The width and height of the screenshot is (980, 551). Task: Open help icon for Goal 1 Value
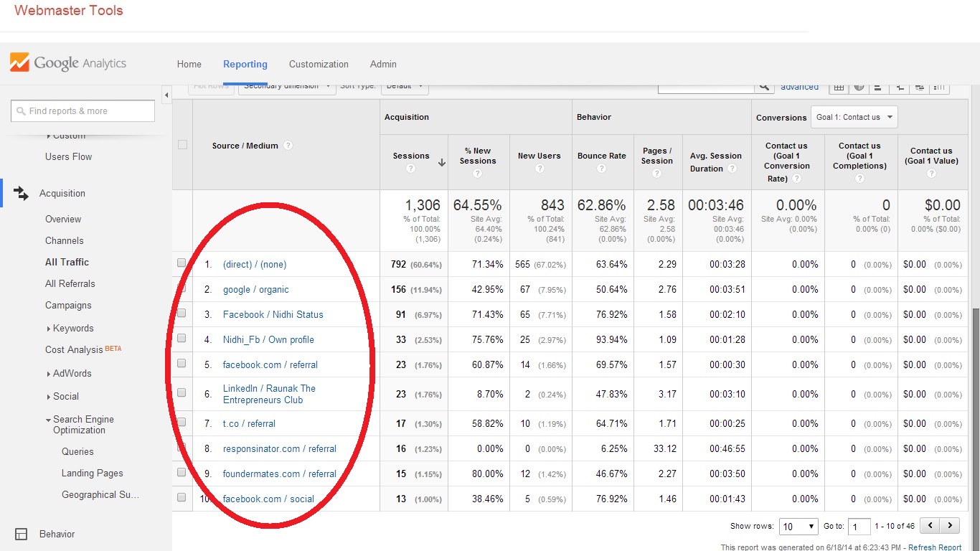click(x=931, y=174)
